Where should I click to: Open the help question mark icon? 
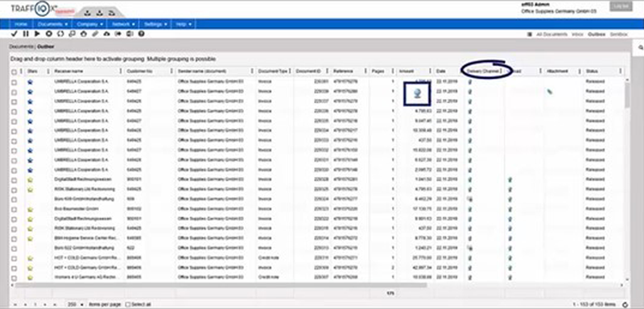(142, 34)
